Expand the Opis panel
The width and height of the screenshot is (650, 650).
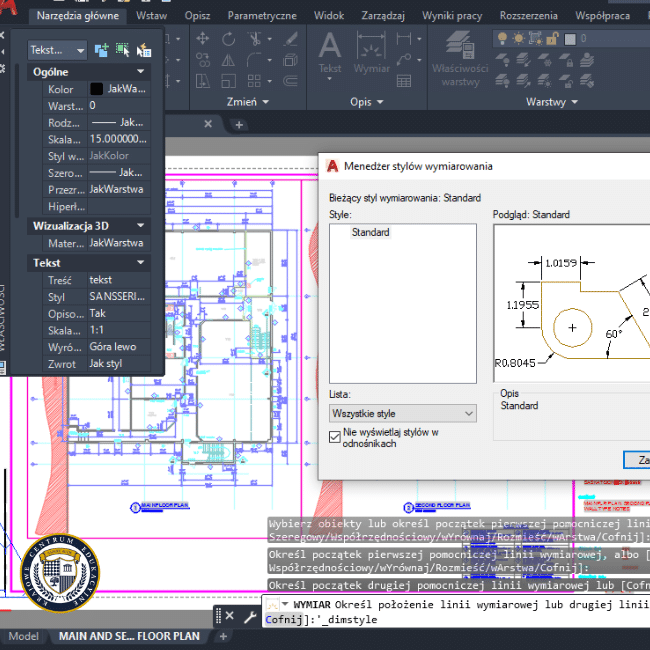click(x=367, y=102)
